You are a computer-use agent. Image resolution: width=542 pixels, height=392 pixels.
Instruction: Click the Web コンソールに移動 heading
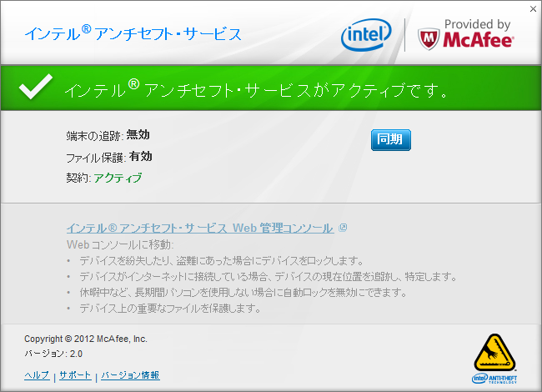click(120, 244)
